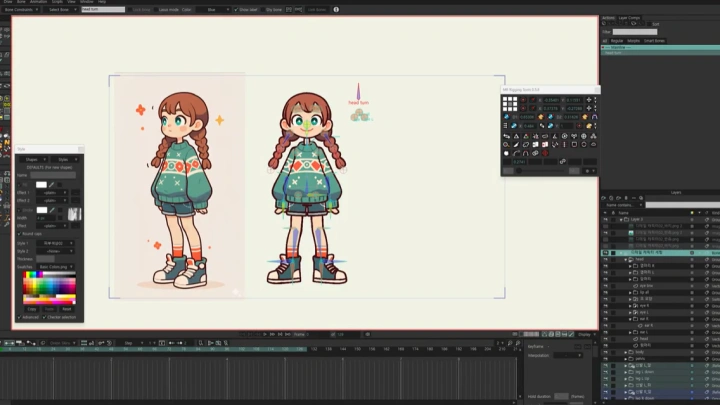Enable the Round caps checkbox
The image size is (720, 405).
(x=21, y=234)
